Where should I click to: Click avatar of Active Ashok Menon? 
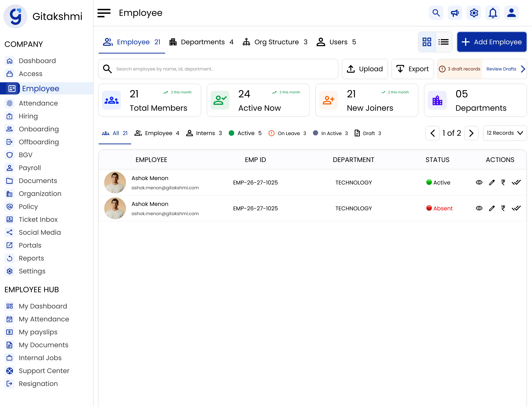click(x=115, y=182)
